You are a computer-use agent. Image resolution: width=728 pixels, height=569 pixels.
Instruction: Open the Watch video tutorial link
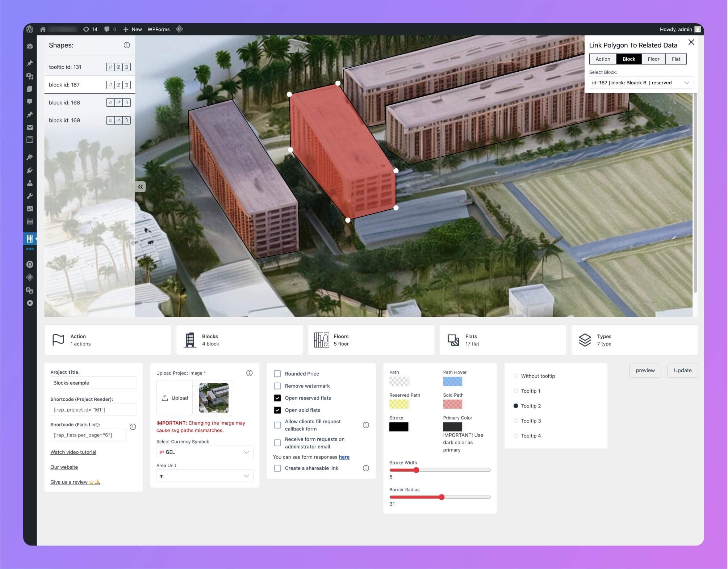tap(73, 452)
